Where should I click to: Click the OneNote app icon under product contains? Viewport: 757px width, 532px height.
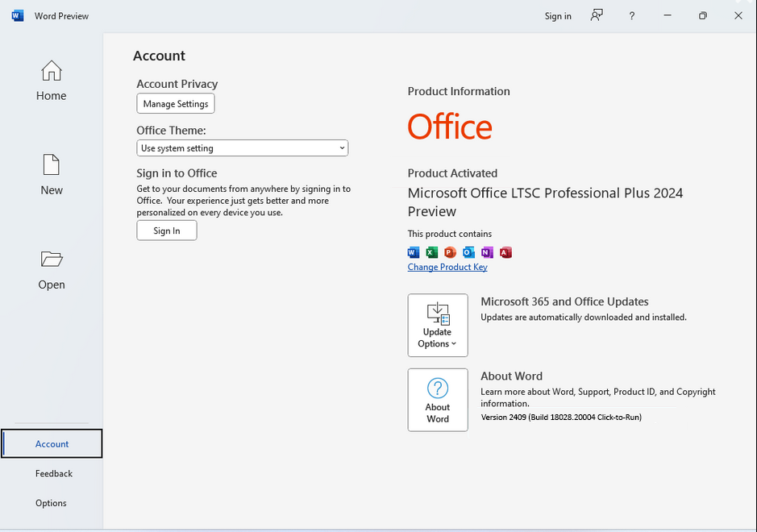[x=487, y=252]
